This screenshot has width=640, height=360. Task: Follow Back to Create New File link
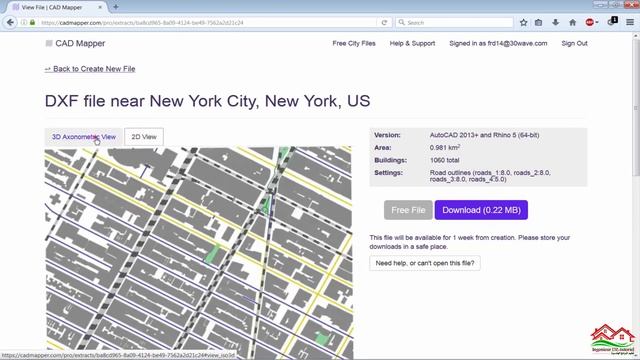click(90, 69)
